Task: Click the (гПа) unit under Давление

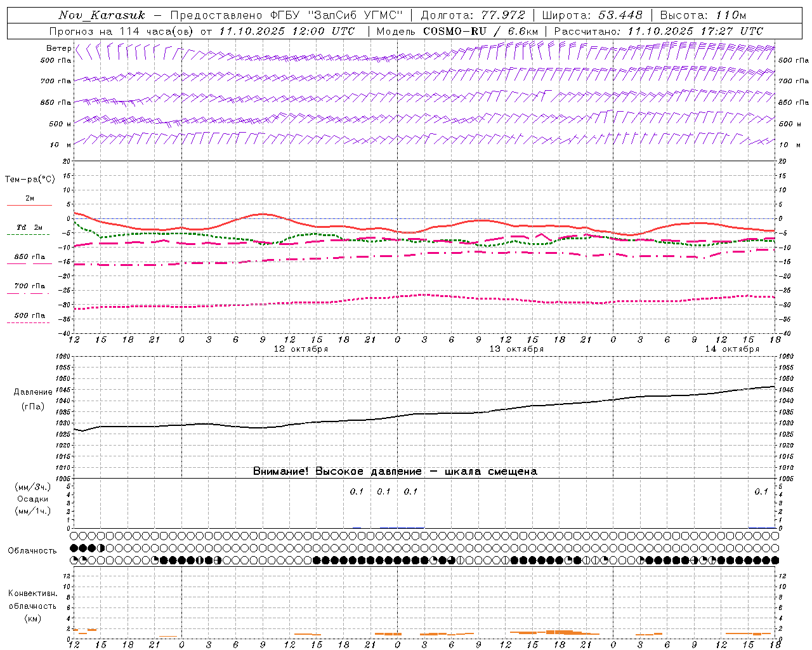Action: (33, 406)
